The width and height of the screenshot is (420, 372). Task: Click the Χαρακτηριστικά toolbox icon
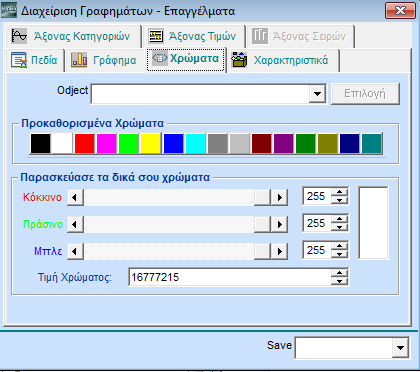coord(239,60)
